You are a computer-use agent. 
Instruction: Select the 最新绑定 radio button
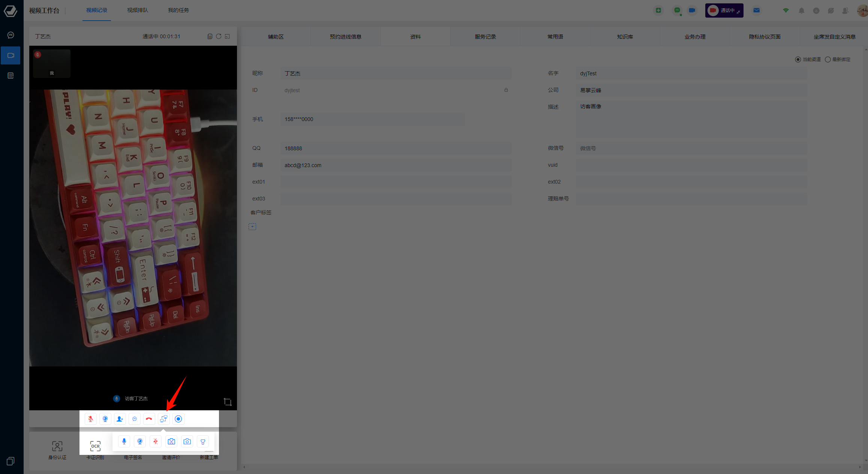828,60
